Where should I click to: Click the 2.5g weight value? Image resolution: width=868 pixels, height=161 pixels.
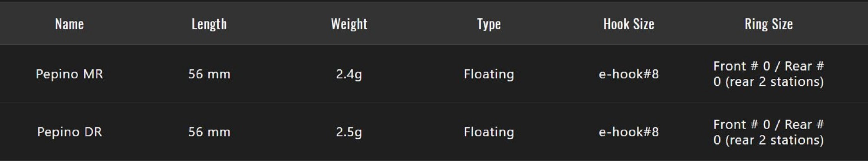[x=349, y=132]
